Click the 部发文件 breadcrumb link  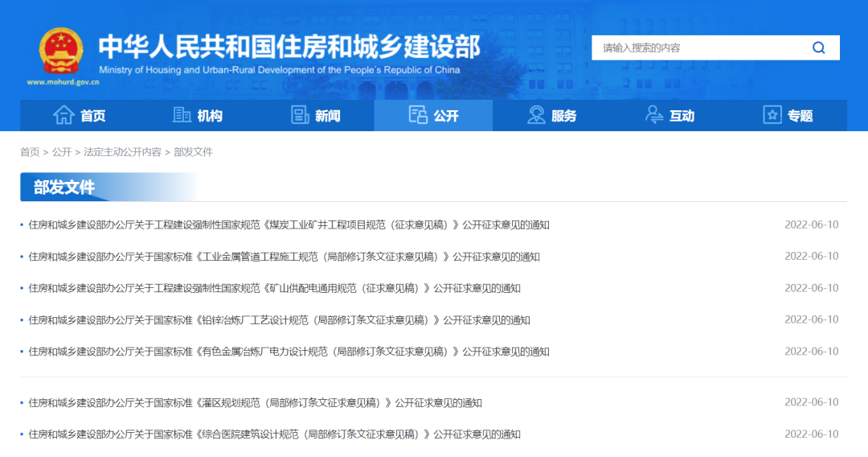pos(193,152)
